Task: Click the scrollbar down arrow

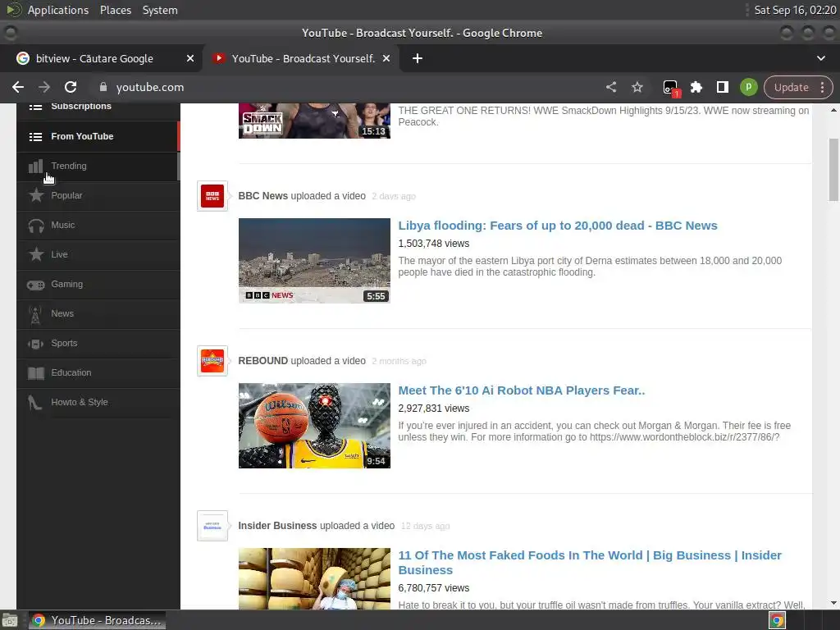Action: [x=833, y=603]
